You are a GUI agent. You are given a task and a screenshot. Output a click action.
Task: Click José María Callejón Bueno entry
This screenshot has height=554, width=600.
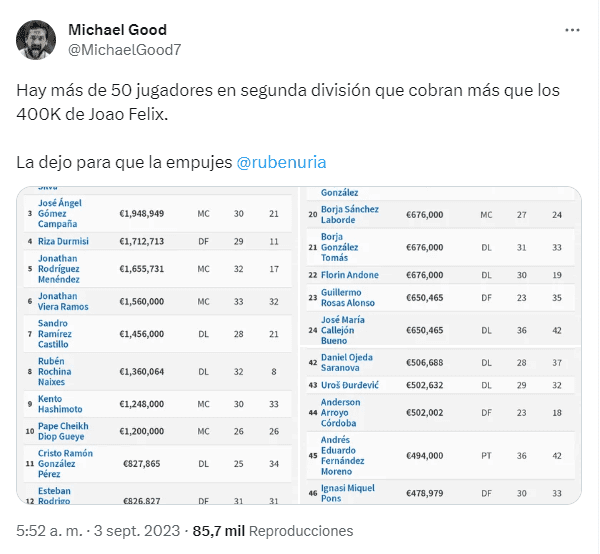point(343,331)
